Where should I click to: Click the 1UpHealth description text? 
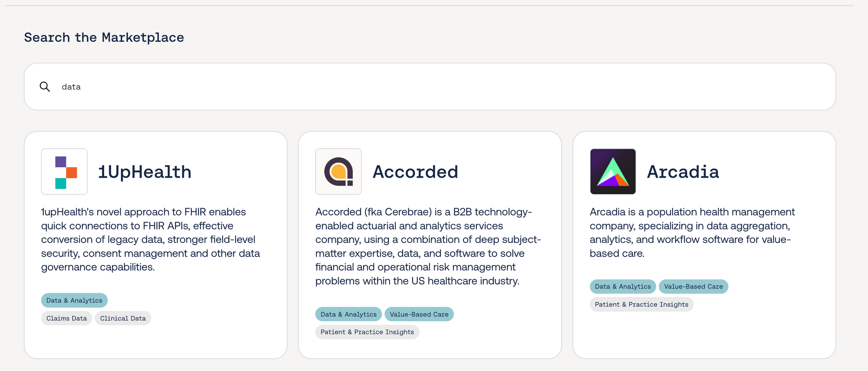(x=151, y=239)
